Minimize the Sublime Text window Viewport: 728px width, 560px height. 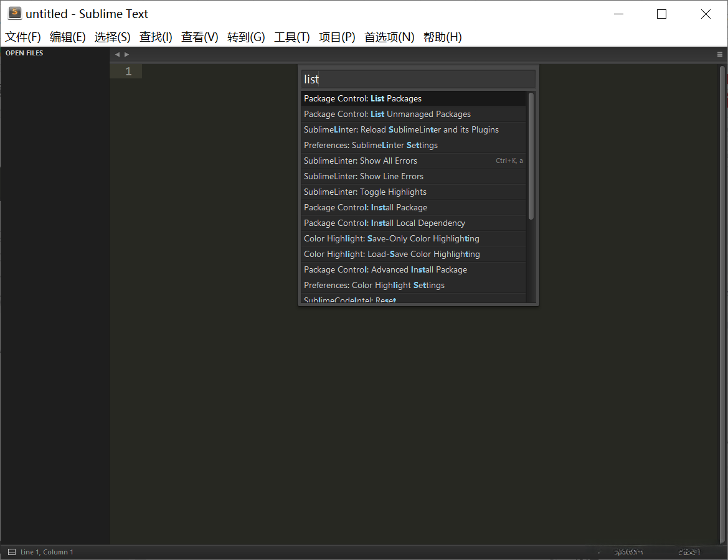(x=618, y=14)
